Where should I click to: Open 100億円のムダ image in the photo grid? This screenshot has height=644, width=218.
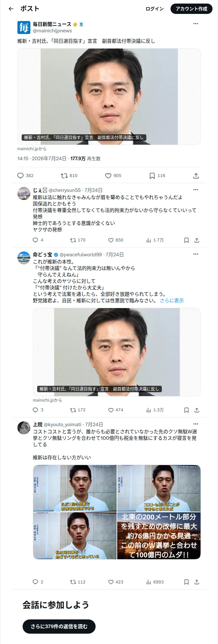point(159,536)
